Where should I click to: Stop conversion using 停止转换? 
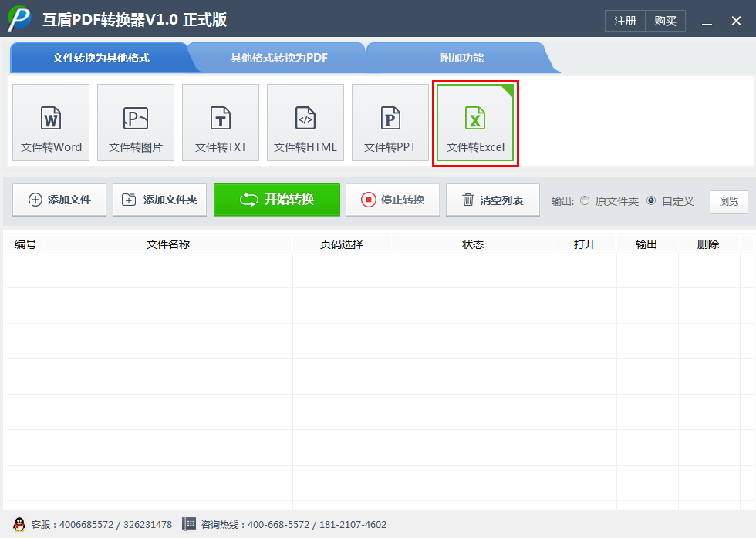click(x=392, y=200)
